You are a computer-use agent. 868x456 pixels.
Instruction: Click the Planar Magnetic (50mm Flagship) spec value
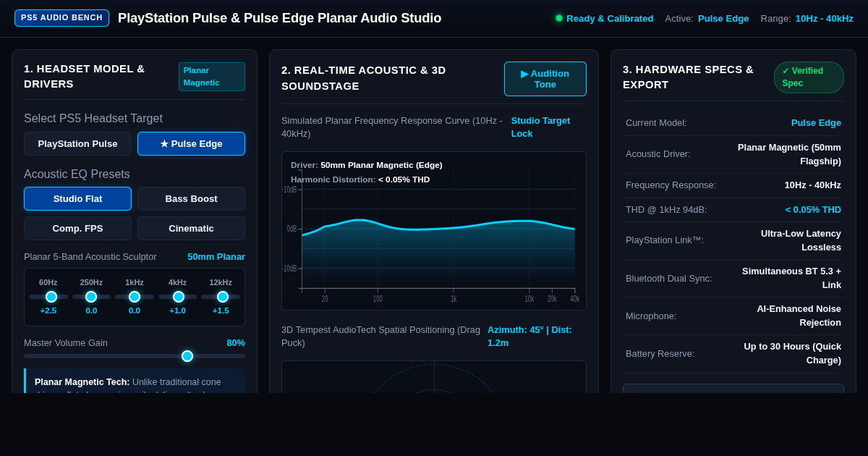788,154
